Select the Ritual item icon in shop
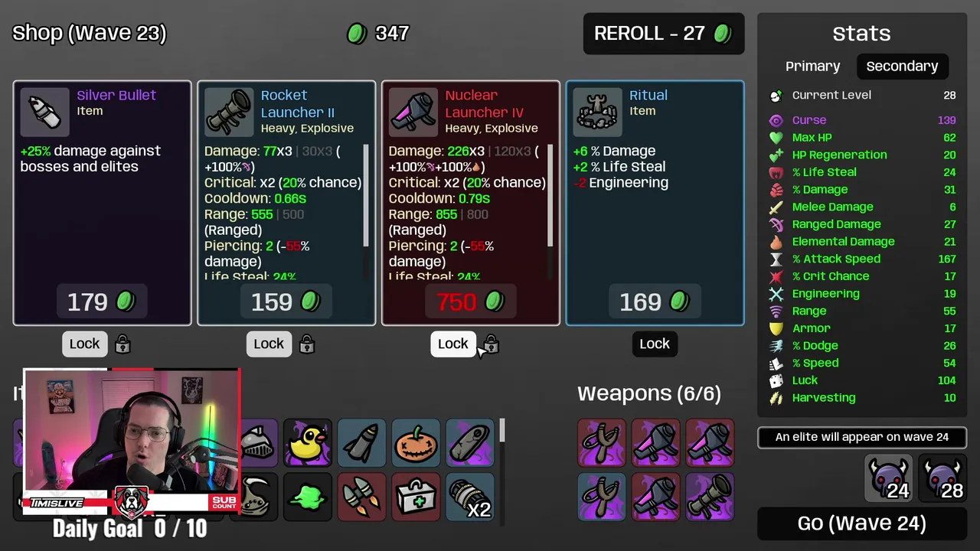980x551 pixels. tap(597, 112)
